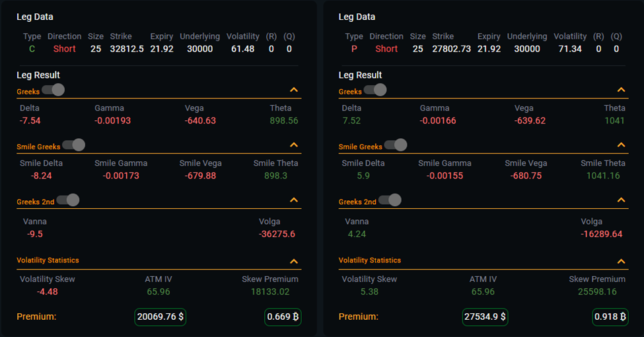Viewport: 644px width, 337px height.
Task: Click the Short direction of the put leg
Action: click(x=386, y=49)
